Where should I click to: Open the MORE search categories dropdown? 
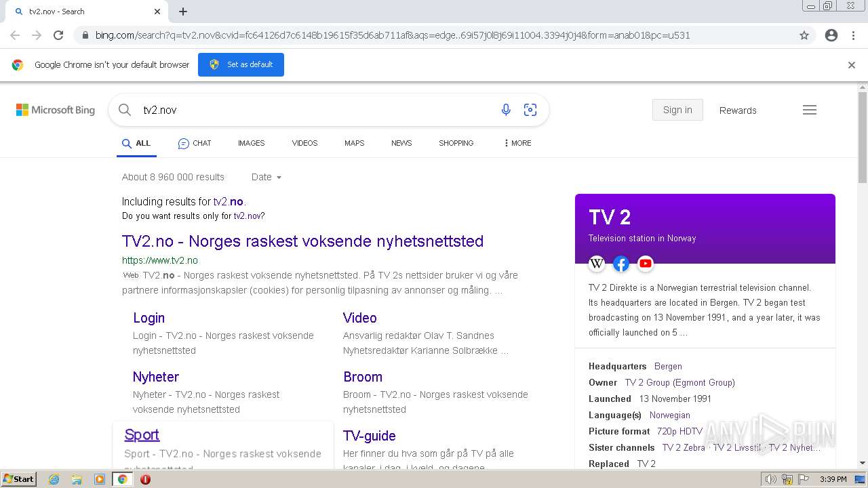coord(517,143)
